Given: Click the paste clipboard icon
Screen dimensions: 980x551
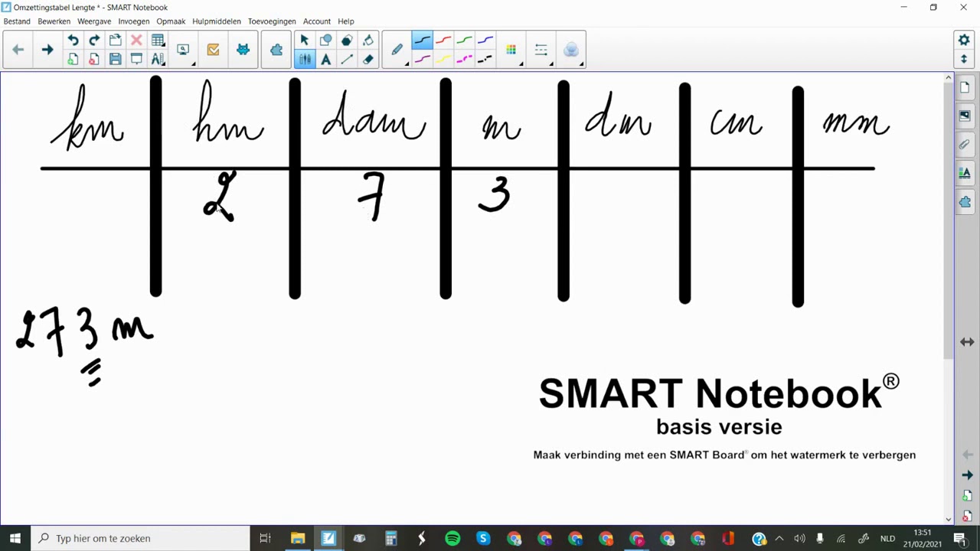Looking at the screenshot, I should 115,41.
